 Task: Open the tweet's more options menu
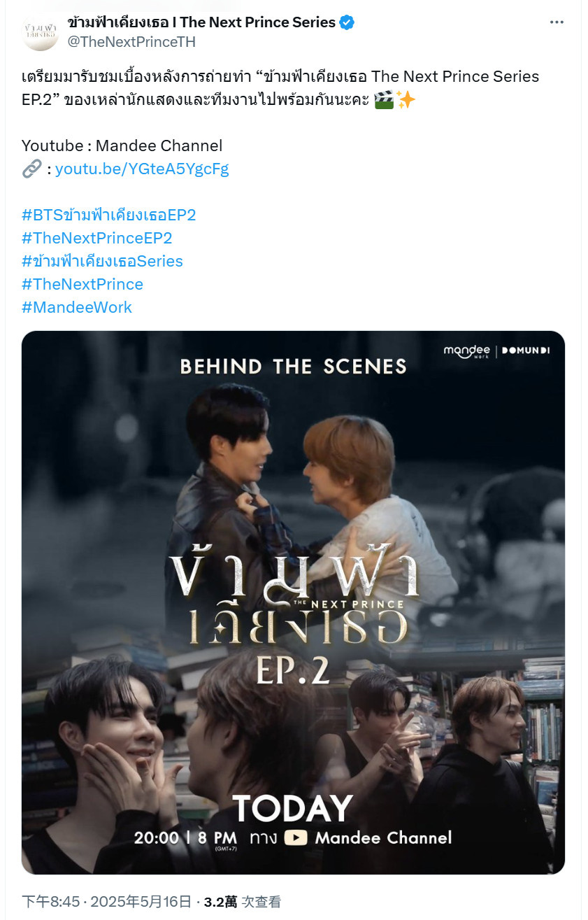pos(557,22)
